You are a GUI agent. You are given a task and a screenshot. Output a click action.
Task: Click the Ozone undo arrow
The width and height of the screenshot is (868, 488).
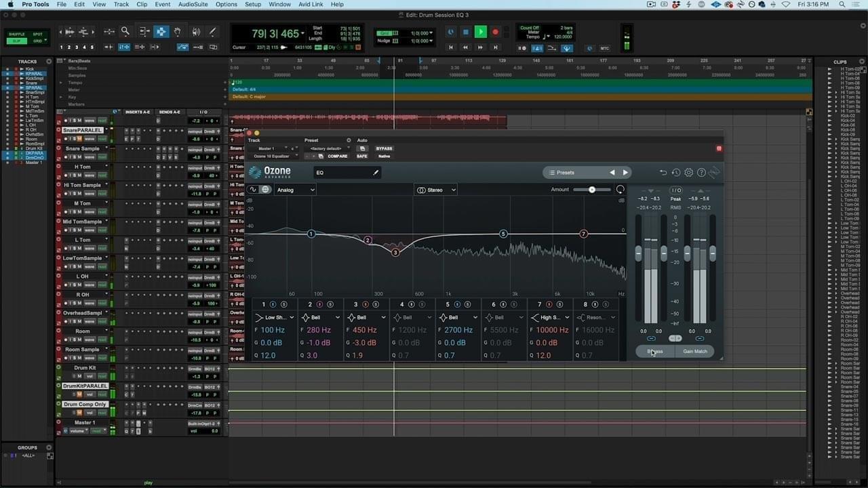coord(664,172)
